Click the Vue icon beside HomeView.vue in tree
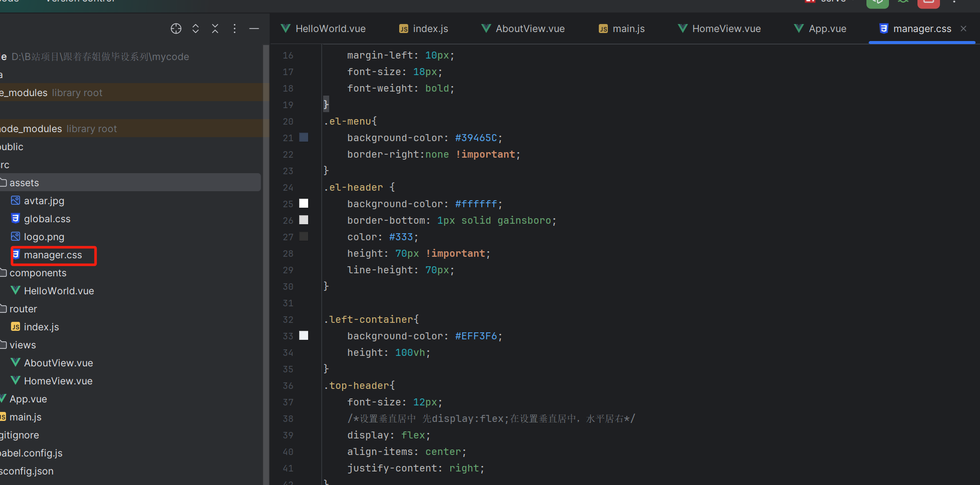The image size is (980, 485). point(16,380)
